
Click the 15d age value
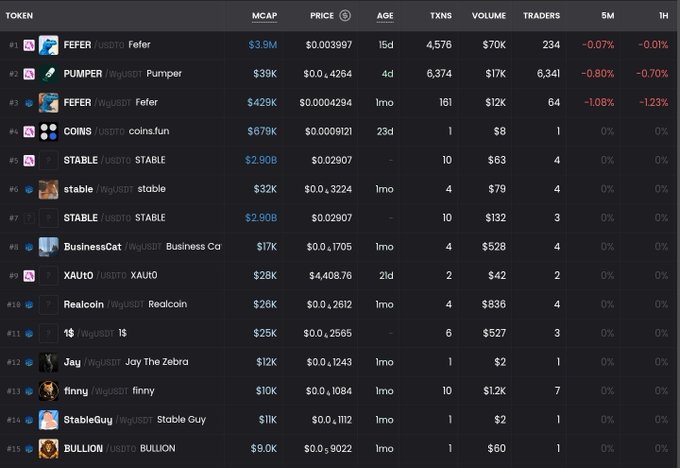[x=386, y=45]
